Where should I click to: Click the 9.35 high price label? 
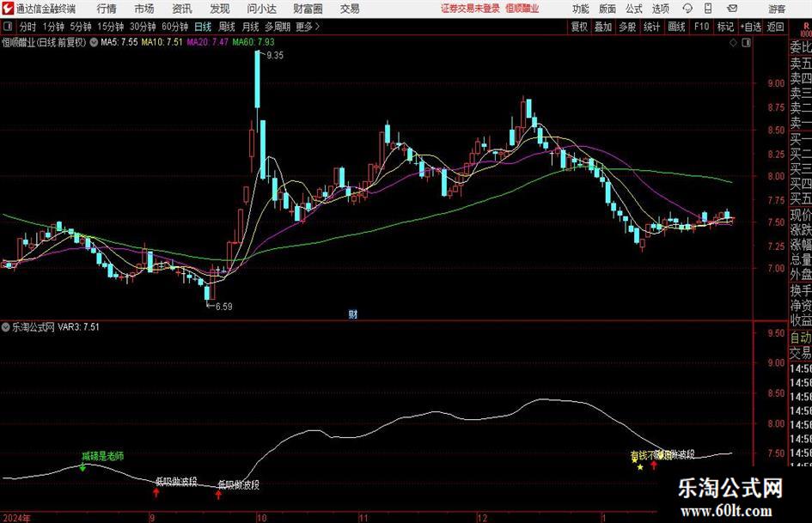275,56
